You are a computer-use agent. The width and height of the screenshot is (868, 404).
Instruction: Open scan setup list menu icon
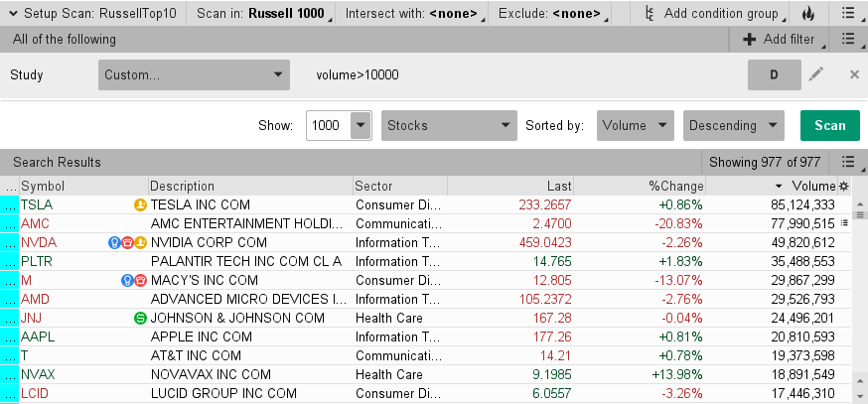coord(848,13)
